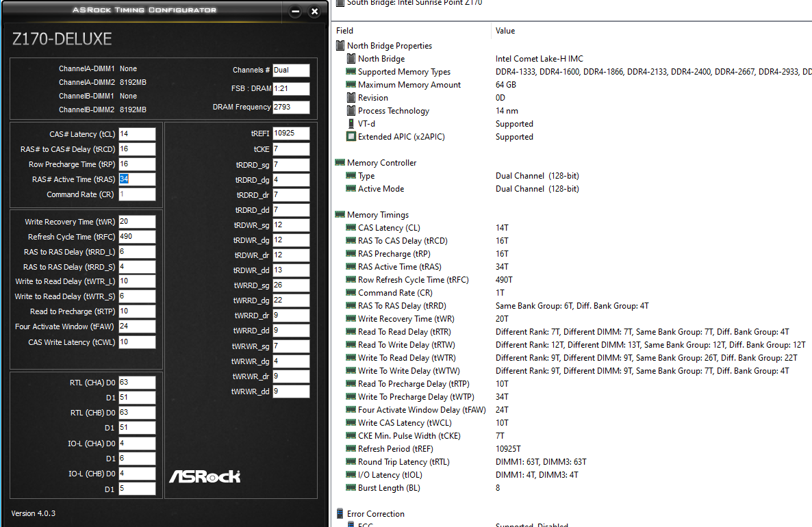Viewport: 812px width, 527px height.
Task: Click the CAS Latency (CL) memory icon
Action: pyautogui.click(x=351, y=227)
